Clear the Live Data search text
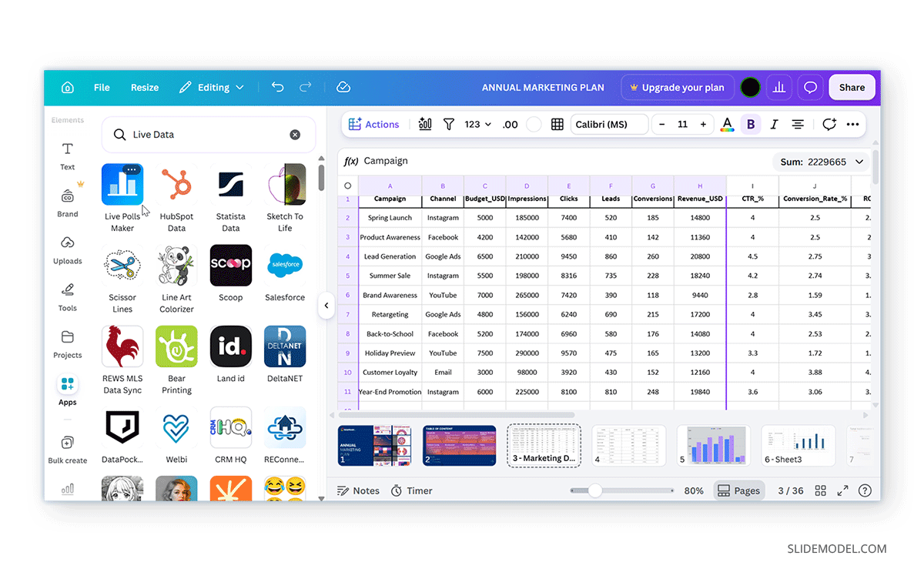The width and height of the screenshot is (924, 572). click(295, 135)
